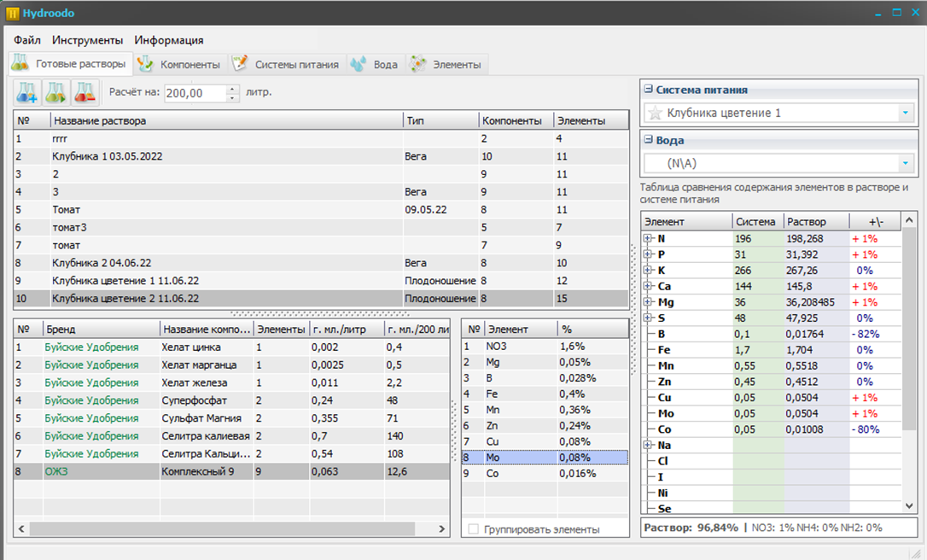Click the delete solution red flask icon
Image resolution: width=927 pixels, height=560 pixels.
click(84, 92)
